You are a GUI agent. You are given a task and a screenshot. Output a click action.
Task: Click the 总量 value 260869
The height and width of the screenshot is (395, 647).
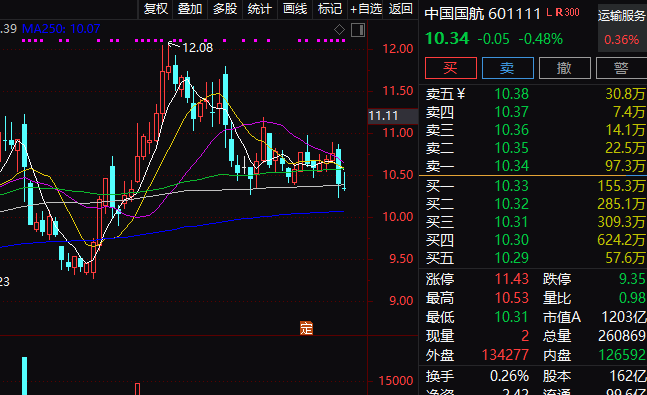tap(622, 336)
